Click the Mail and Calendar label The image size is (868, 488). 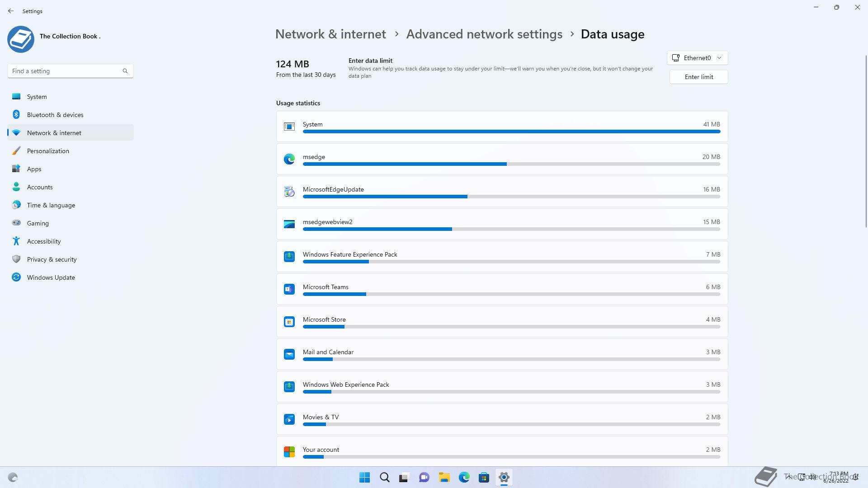pos(328,352)
